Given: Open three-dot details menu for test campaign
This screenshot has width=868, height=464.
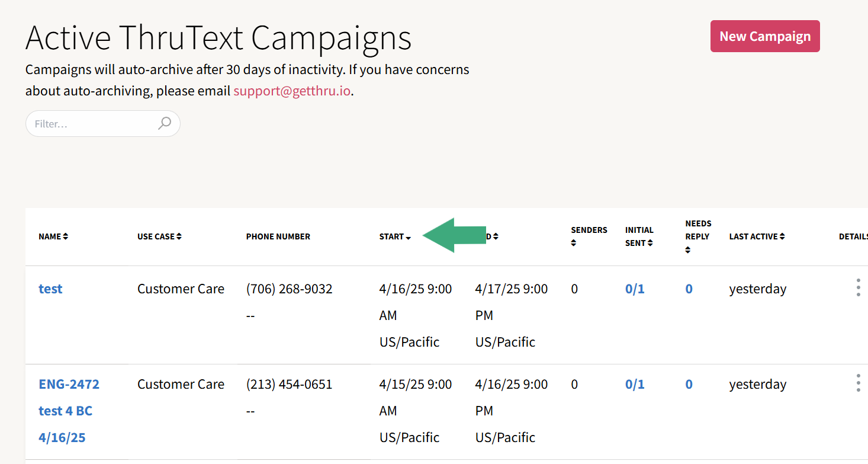Looking at the screenshot, I should point(858,287).
